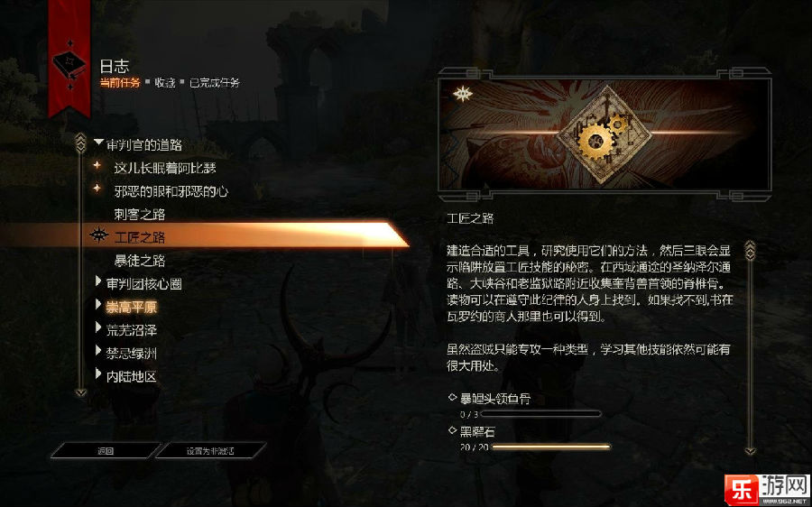Expand the 审判团核心圈 quest group
This screenshot has width=812, height=507.
coord(97,281)
